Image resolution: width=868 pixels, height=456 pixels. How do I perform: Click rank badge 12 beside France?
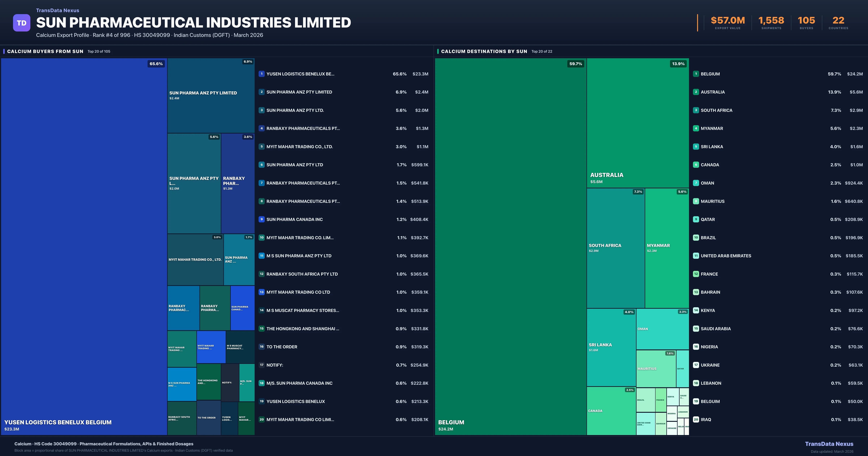point(696,274)
